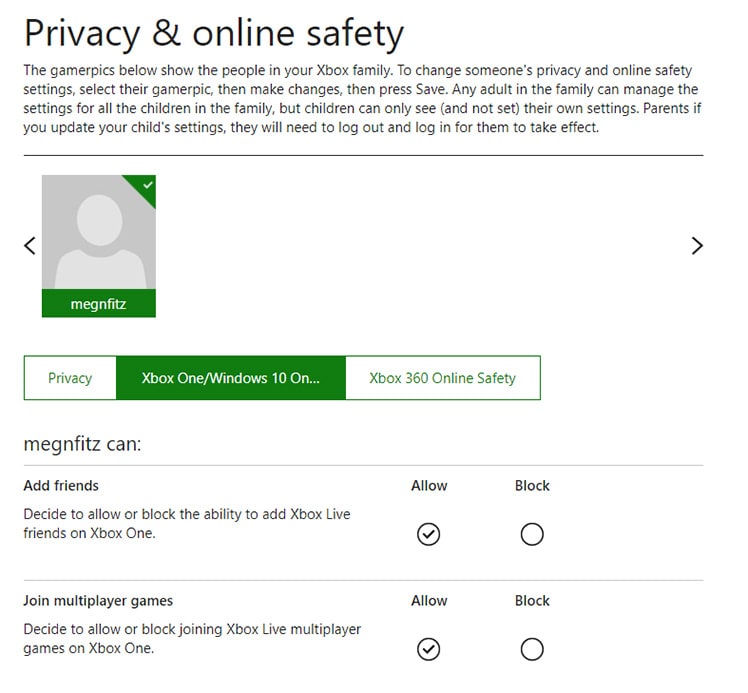The width and height of the screenshot is (748, 693).
Task: Click the left arrow beside the gamerpic
Action: tap(30, 245)
